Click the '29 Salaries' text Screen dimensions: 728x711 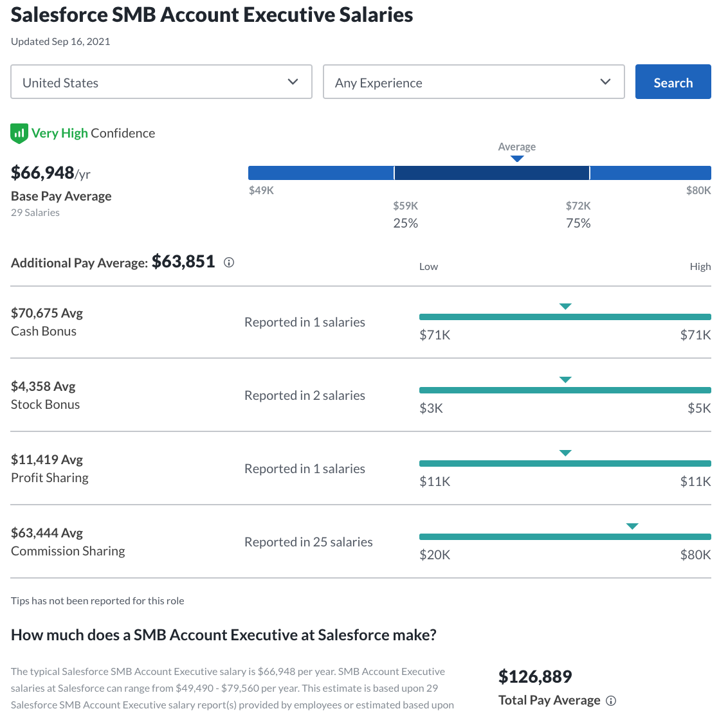pos(35,213)
